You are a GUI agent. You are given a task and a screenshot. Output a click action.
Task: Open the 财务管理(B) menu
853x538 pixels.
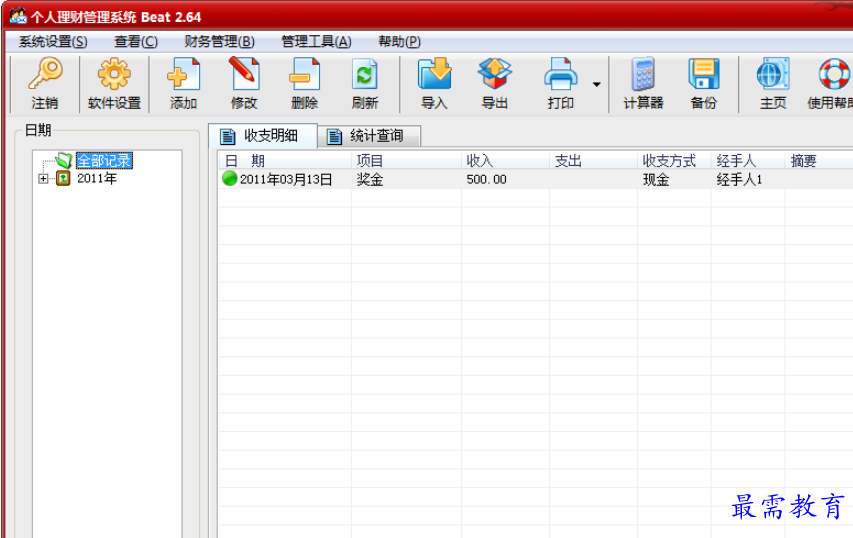[x=219, y=42]
